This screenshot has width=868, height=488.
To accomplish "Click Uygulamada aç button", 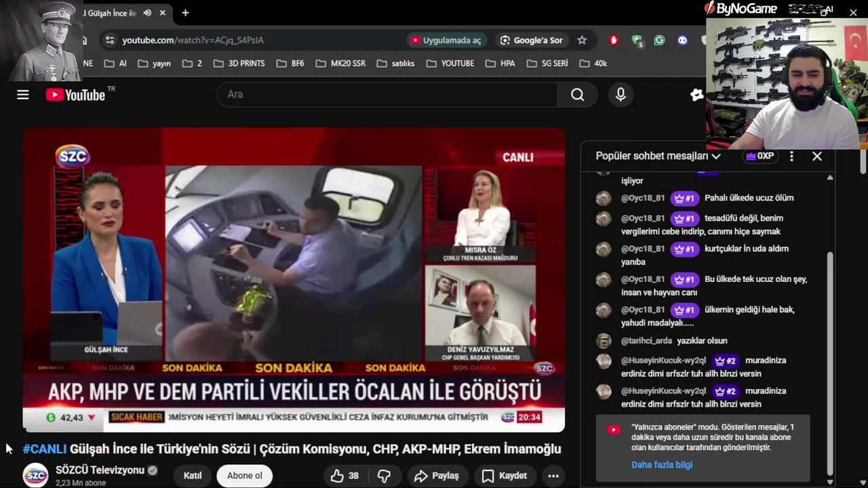I will click(446, 40).
